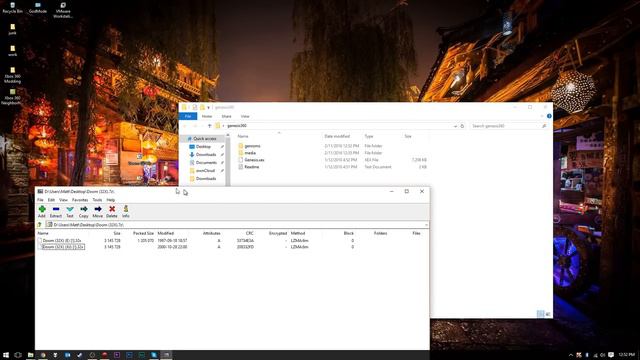Sort 7-Zip list by Size column

117,233
